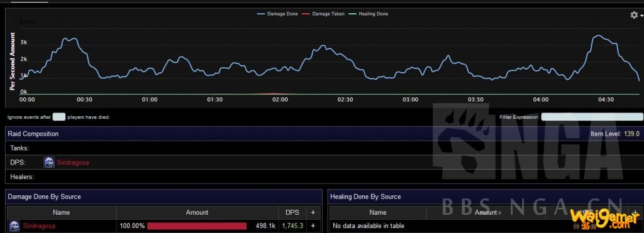The image size is (644, 233).
Task: Sort the healing table by Name
Action: point(378,212)
